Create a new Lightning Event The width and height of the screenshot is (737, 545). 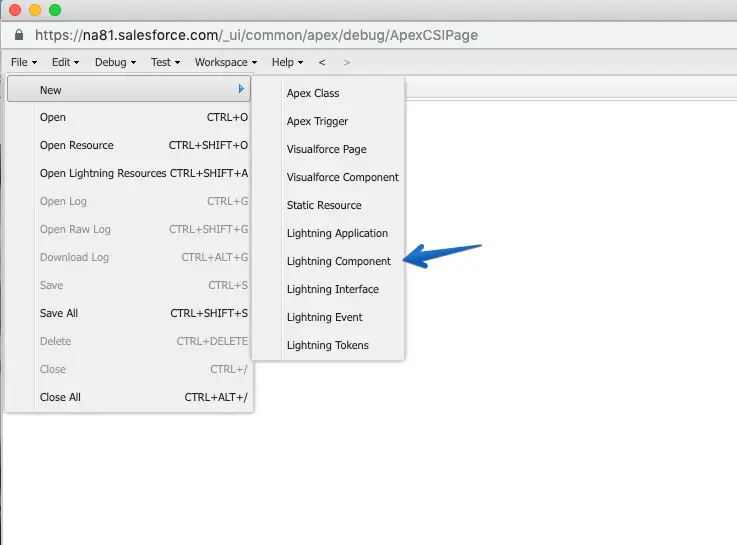328,317
